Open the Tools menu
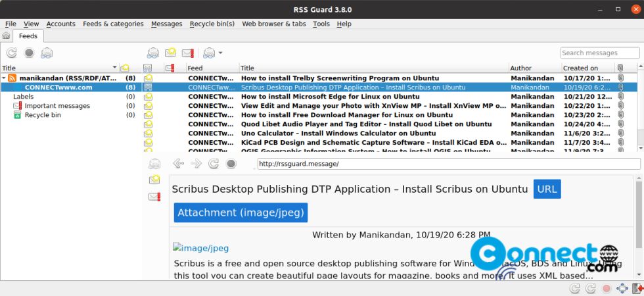Screen dimensions: 644x296 [x=321, y=24]
